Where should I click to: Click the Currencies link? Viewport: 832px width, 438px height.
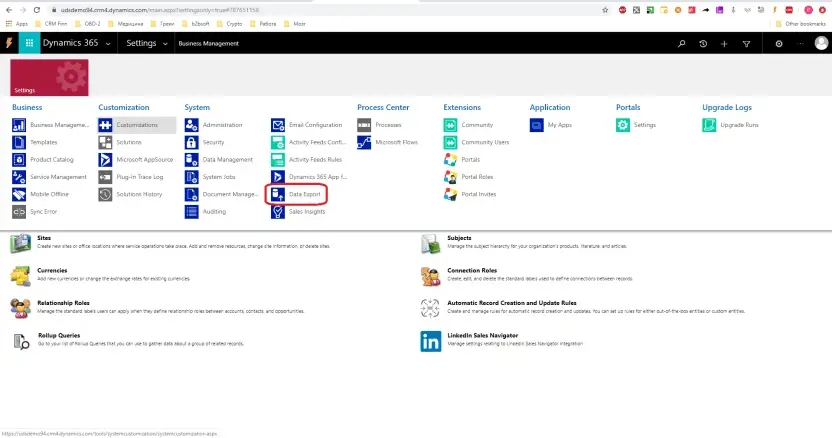(x=51, y=270)
